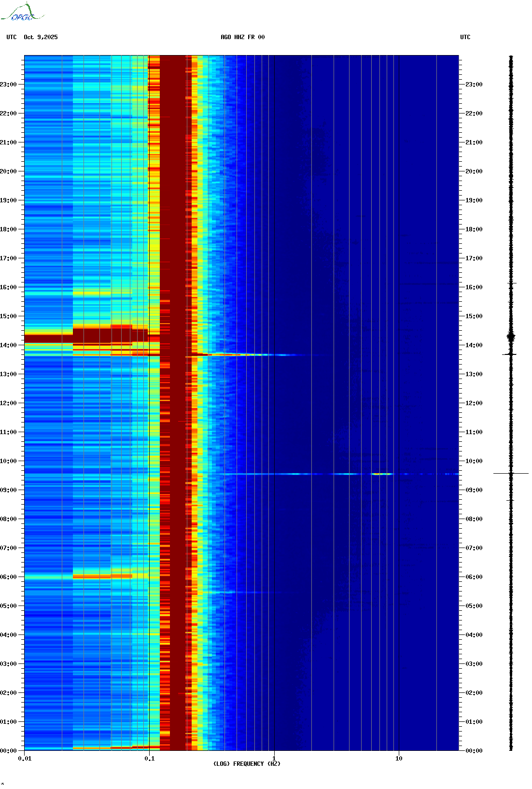This screenshot has height=789, width=532.
Task: Select the 03:00 label on right axis
Action: pos(474,664)
